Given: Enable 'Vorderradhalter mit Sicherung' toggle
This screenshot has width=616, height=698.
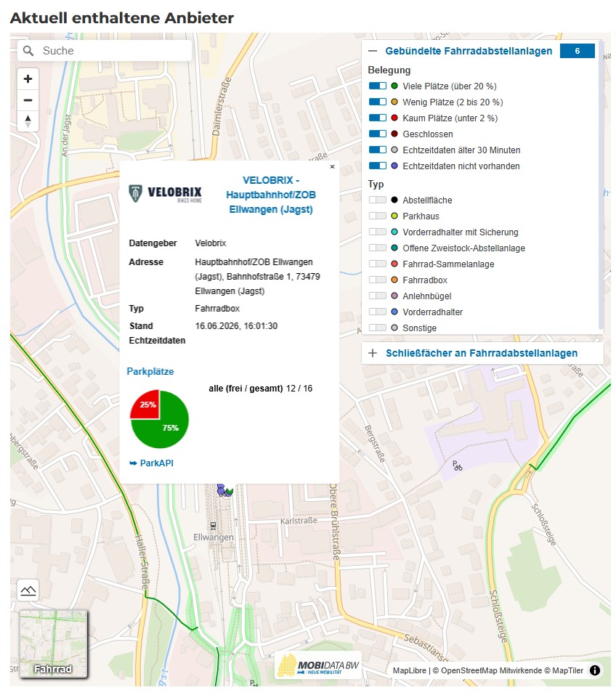Looking at the screenshot, I should (x=378, y=232).
